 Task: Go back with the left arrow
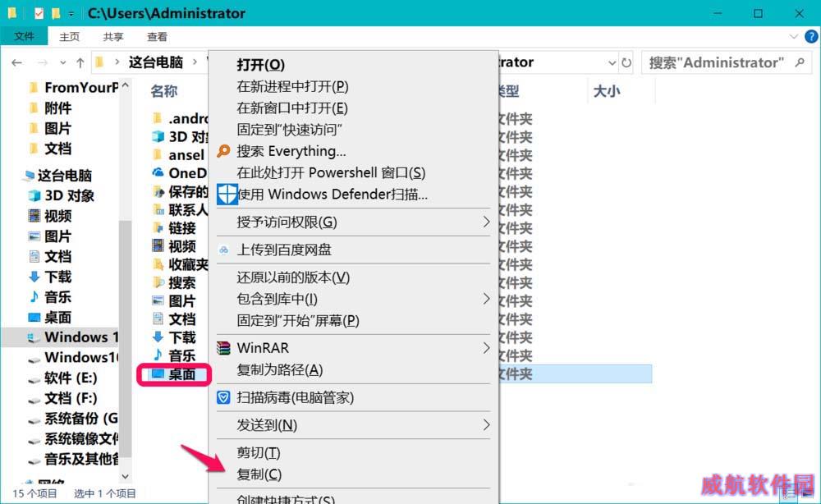click(x=16, y=63)
